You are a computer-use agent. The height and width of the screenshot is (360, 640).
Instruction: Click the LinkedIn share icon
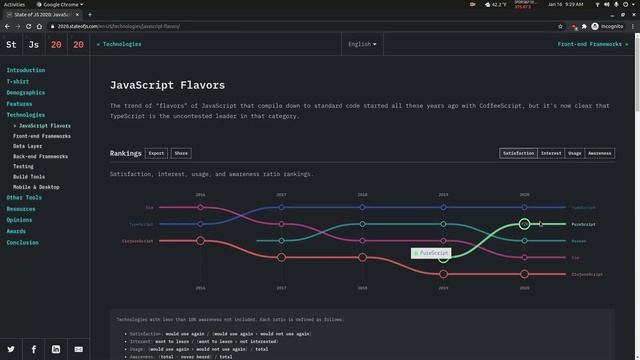click(56, 349)
